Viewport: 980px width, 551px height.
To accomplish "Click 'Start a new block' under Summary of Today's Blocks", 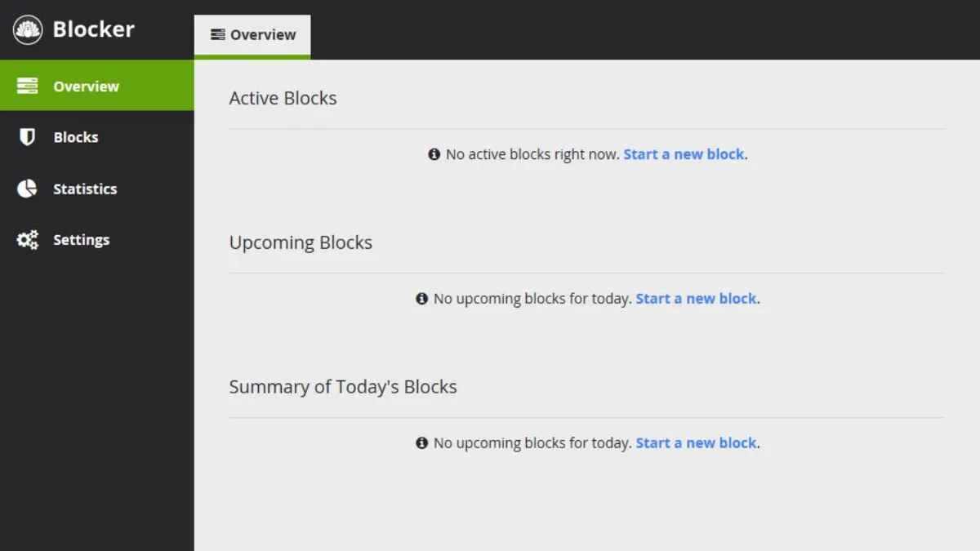I will pos(696,443).
